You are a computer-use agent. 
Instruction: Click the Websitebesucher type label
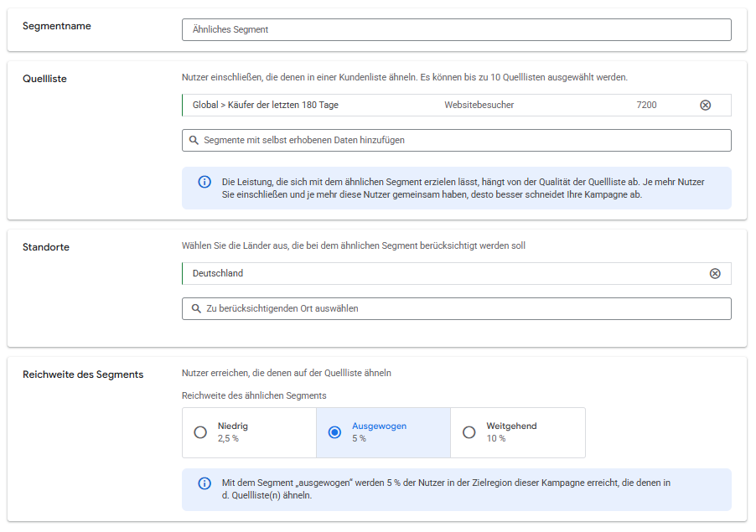(479, 106)
